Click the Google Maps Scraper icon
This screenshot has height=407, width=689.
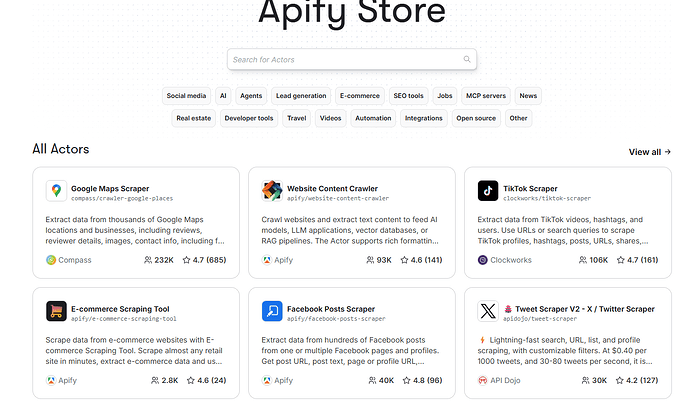pos(57,190)
